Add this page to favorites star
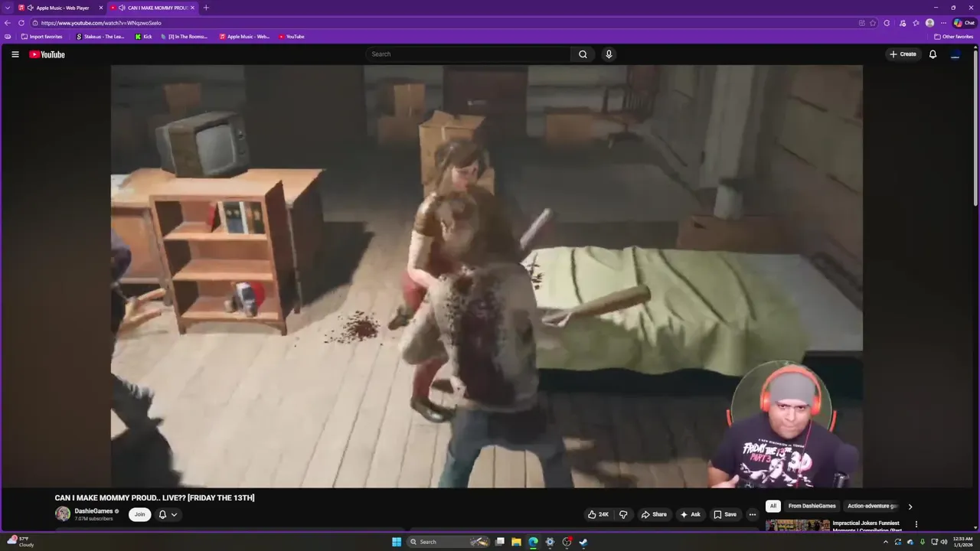Viewport: 980px width, 551px height. [x=873, y=23]
